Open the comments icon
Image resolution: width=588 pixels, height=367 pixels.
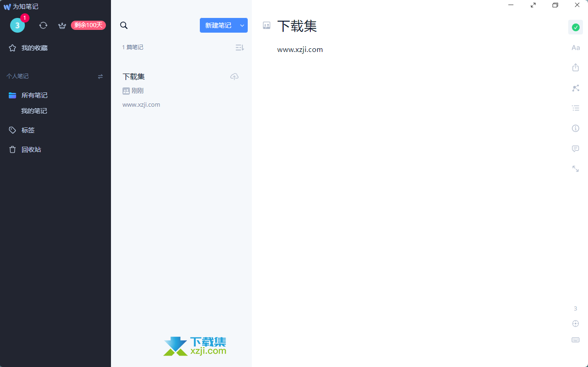[x=576, y=149]
